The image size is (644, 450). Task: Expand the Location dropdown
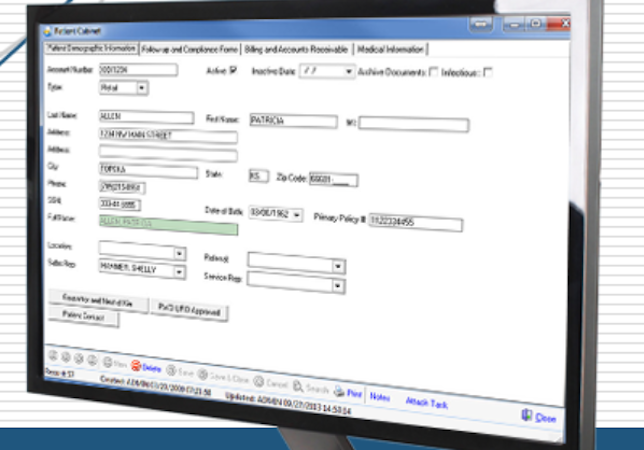click(x=179, y=254)
